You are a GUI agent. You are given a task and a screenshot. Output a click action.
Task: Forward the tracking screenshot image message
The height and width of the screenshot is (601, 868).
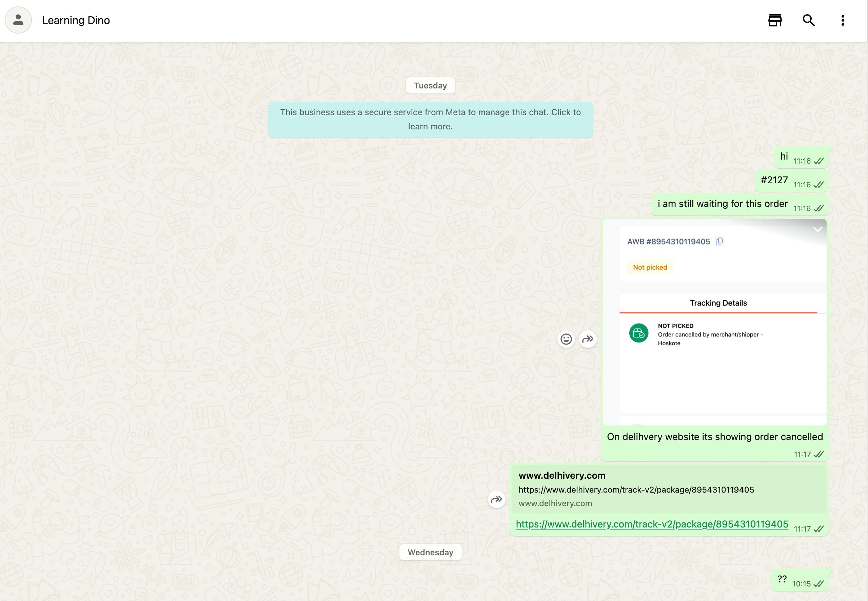pos(588,339)
